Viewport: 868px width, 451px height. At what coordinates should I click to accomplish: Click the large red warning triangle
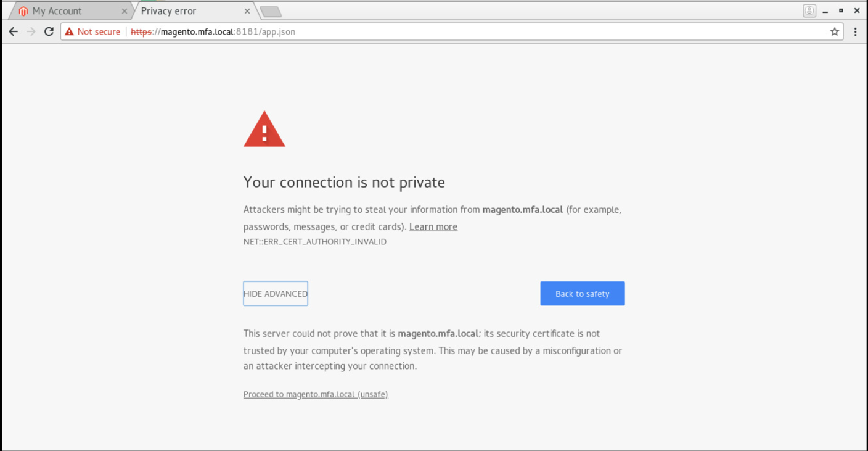tap(264, 129)
